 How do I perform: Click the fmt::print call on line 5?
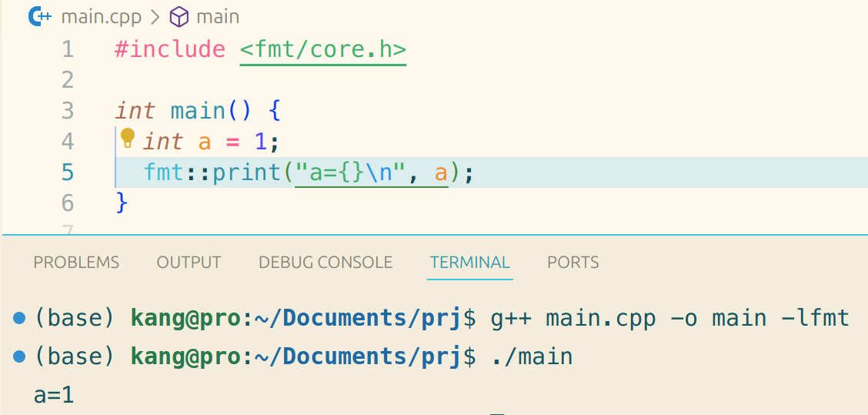coord(309,173)
